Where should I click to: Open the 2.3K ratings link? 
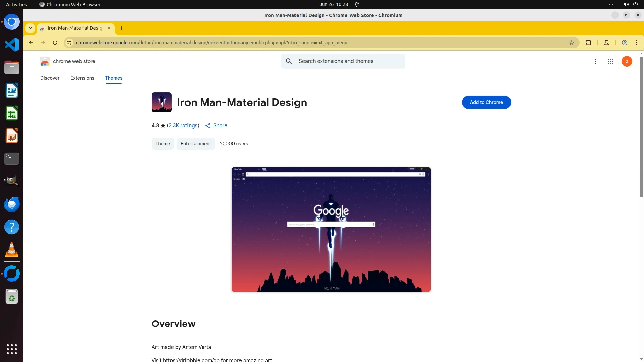tap(183, 125)
